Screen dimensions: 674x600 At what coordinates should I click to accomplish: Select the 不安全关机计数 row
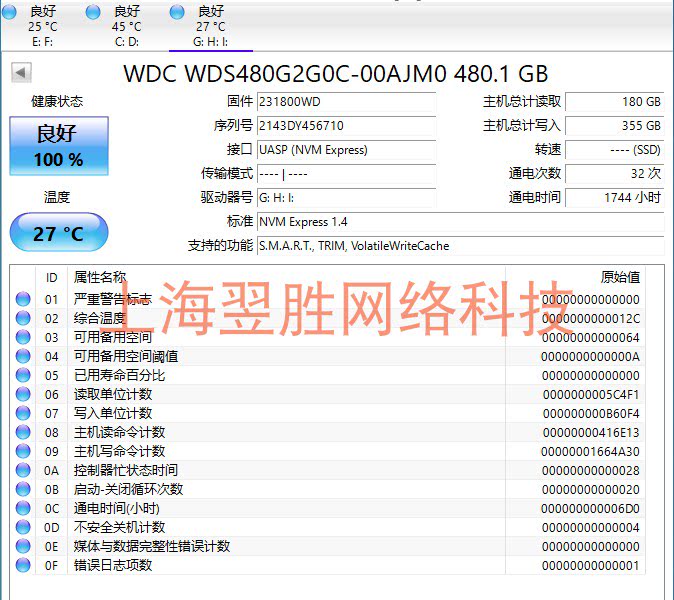(328, 527)
